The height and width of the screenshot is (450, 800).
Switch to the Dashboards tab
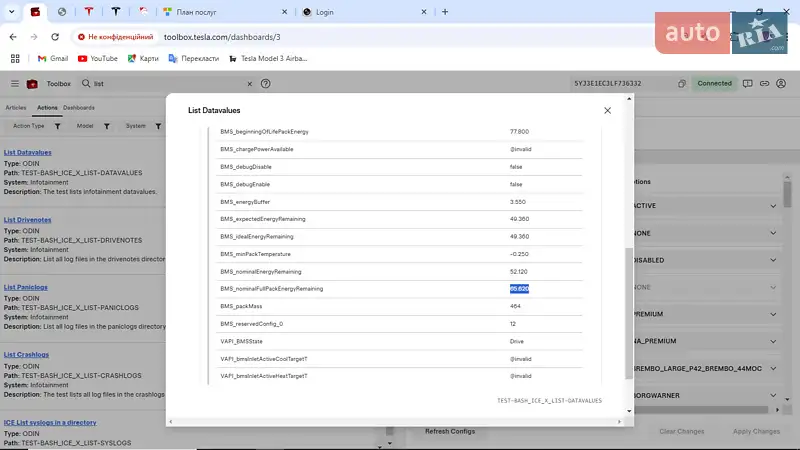click(79, 107)
